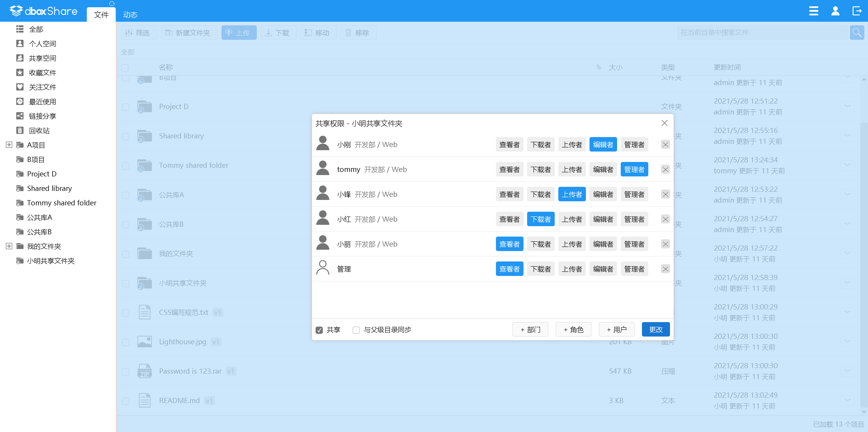Click the refresh icon above the 文件 tab
868x432 pixels.
[x=112, y=4]
